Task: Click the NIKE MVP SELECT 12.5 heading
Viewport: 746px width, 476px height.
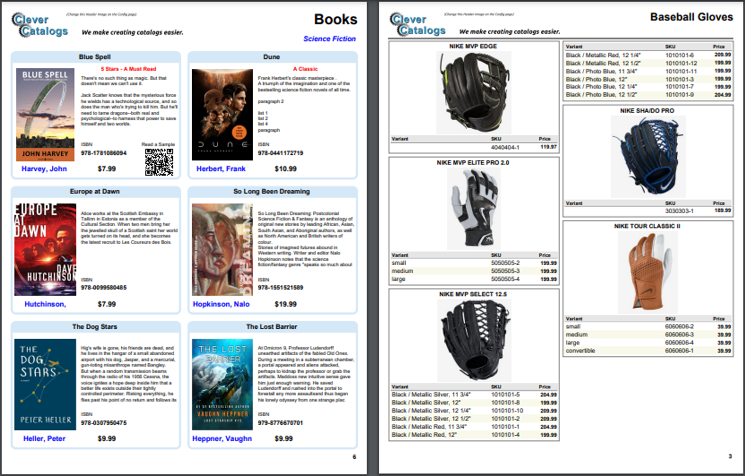Action: click(473, 294)
